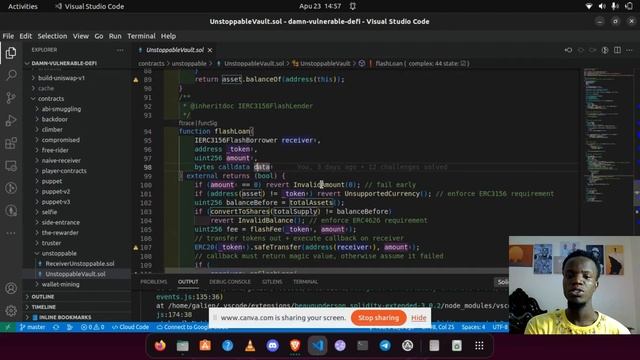Open the Explorer view in activity bar
Image resolution: width=640 pixels, height=360 pixels.
coord(11,53)
